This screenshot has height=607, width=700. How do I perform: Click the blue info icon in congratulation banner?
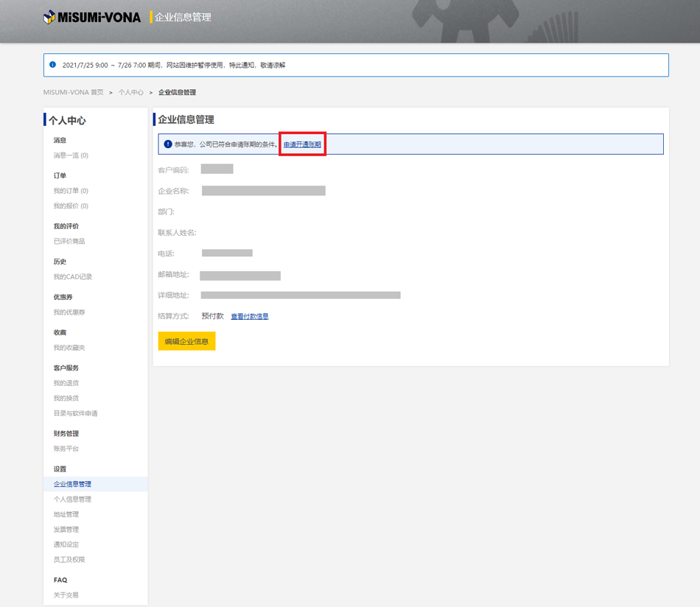point(168,144)
